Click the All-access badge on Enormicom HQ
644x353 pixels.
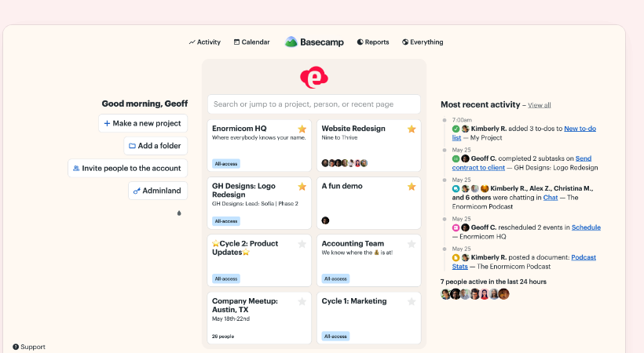pos(226,164)
